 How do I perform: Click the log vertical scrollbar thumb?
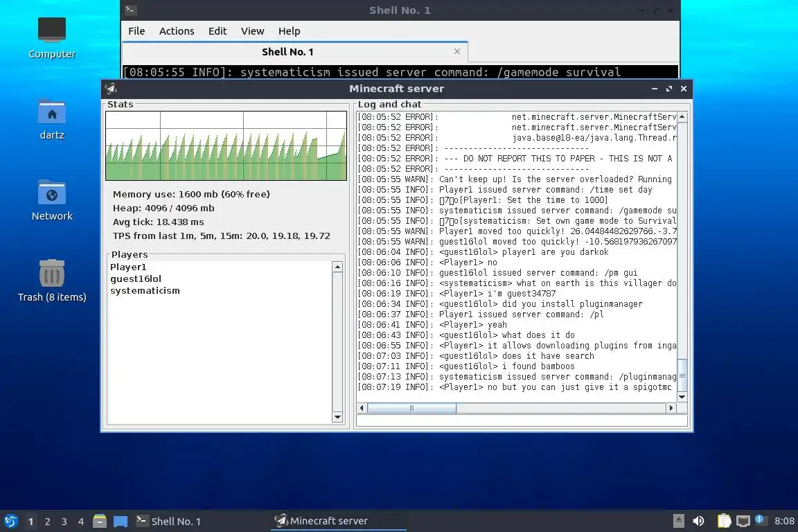tap(682, 375)
